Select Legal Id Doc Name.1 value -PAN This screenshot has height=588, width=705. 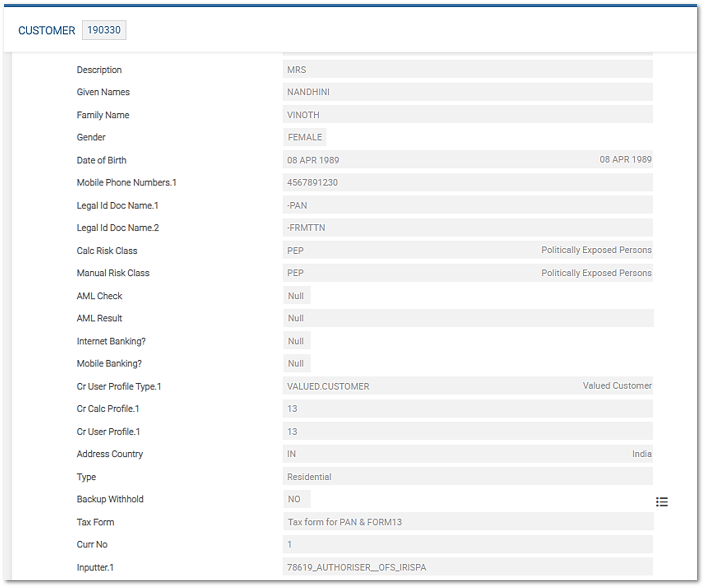click(468, 205)
